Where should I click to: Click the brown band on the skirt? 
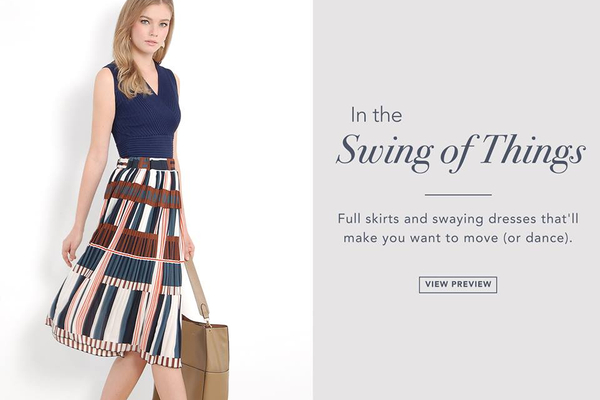click(x=142, y=194)
